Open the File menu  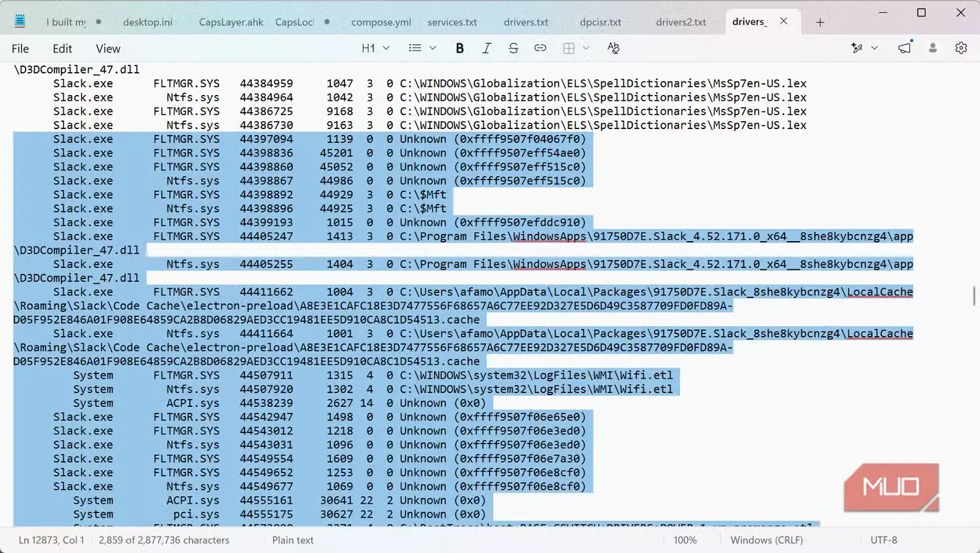20,48
